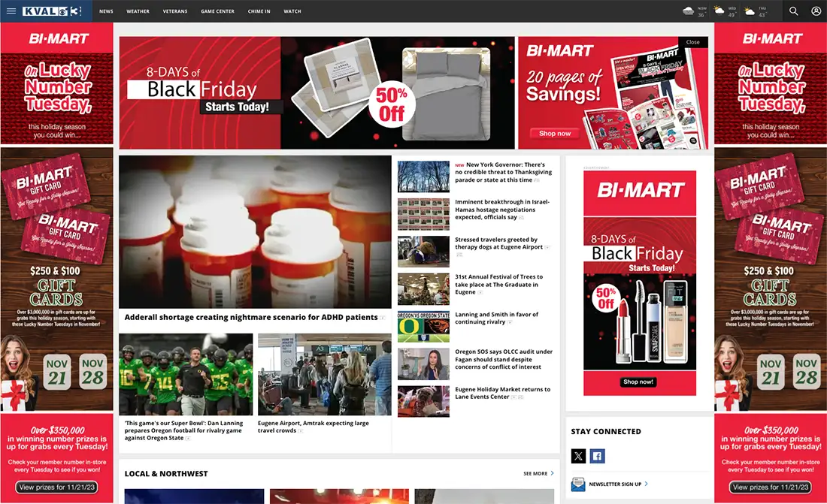Click left Bi-Mart Lucky Number Tuesday ad
This screenshot has height=504, width=827.
click(57, 83)
